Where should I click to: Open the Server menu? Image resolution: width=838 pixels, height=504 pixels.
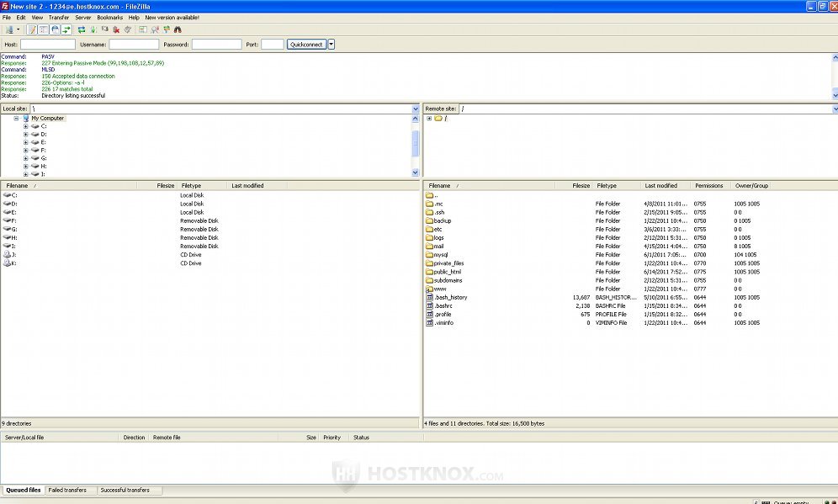(82, 18)
